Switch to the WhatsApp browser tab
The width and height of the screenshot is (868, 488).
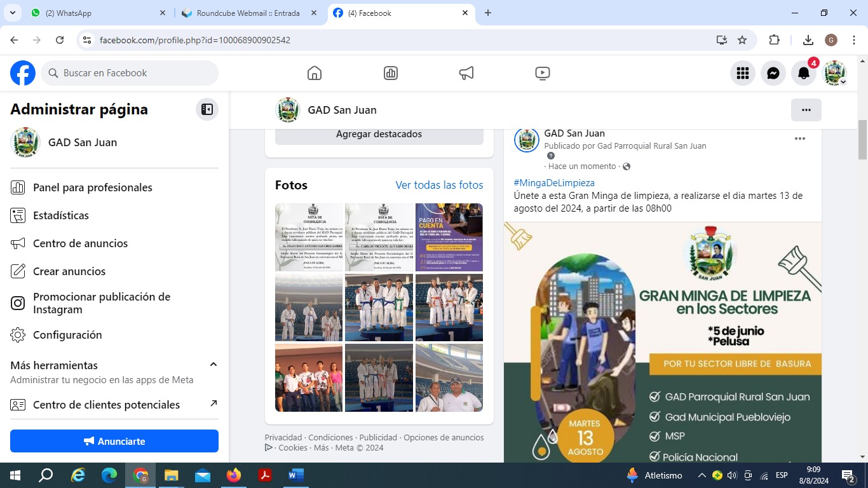95,13
